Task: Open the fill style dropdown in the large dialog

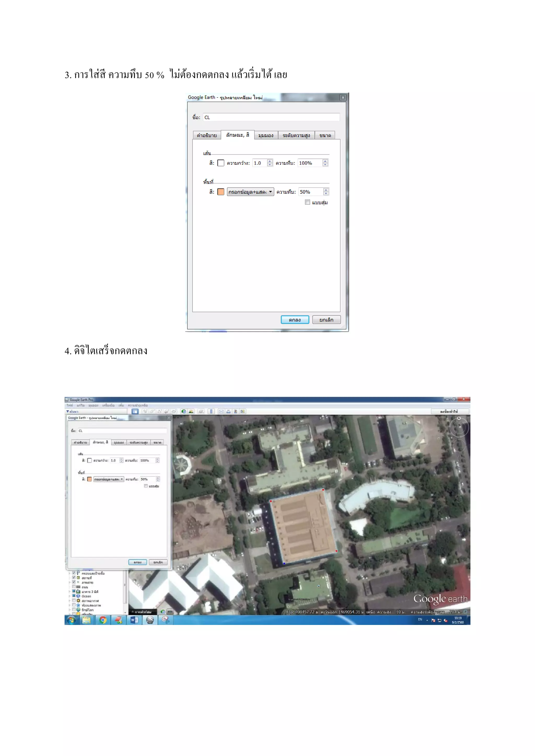Action: tap(250, 192)
